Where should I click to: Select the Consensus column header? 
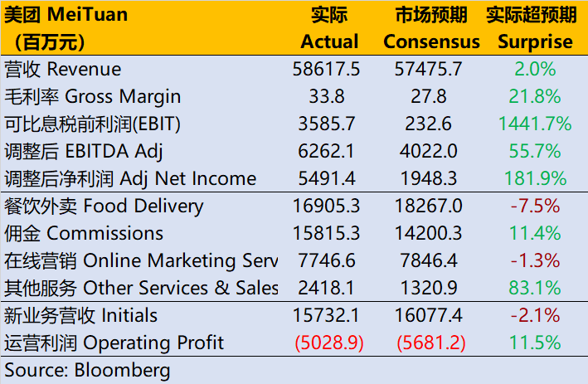(x=431, y=28)
